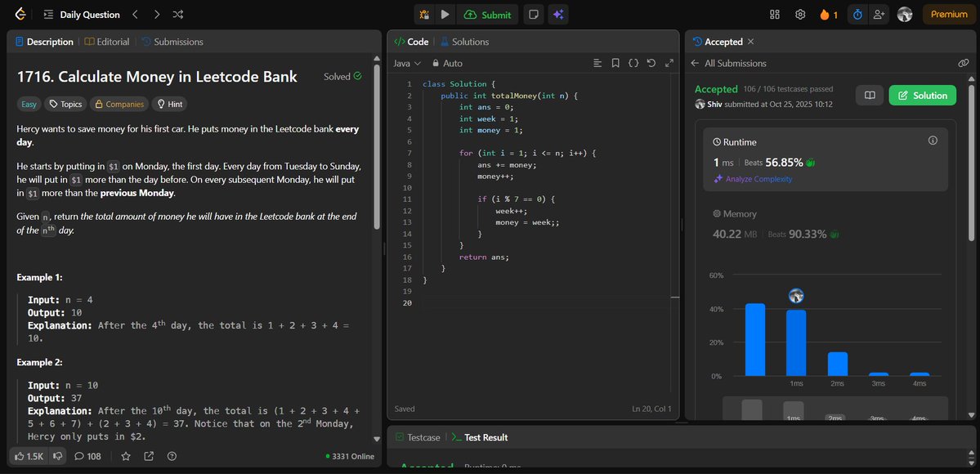
Task: Open the Testcase tab
Action: pyautogui.click(x=418, y=438)
